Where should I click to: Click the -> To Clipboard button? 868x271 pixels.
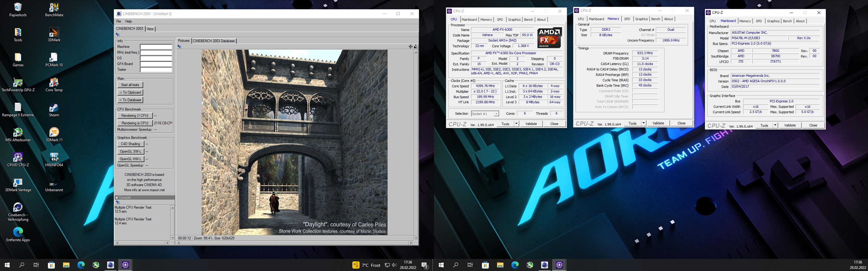[x=130, y=92]
